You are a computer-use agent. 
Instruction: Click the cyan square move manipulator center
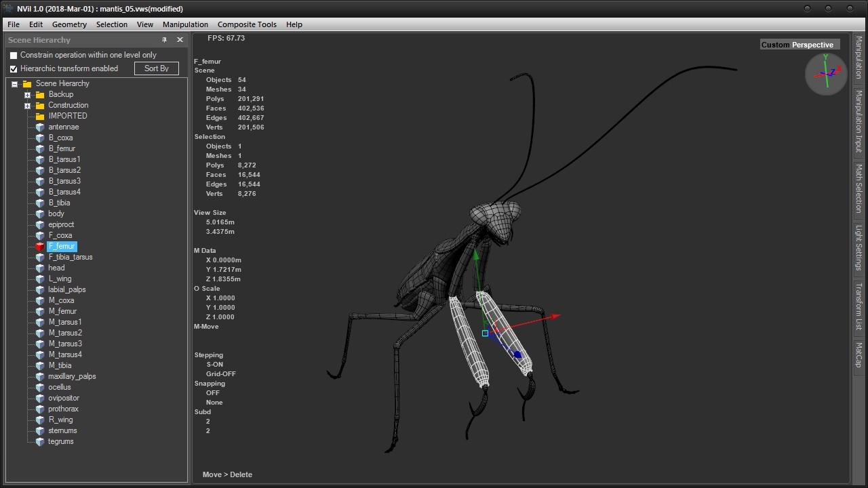(x=485, y=333)
